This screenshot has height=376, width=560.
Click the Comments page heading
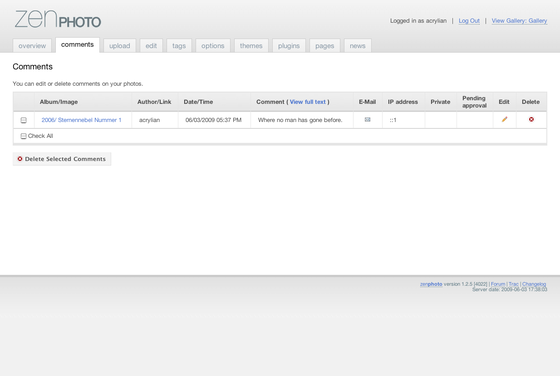[32, 67]
